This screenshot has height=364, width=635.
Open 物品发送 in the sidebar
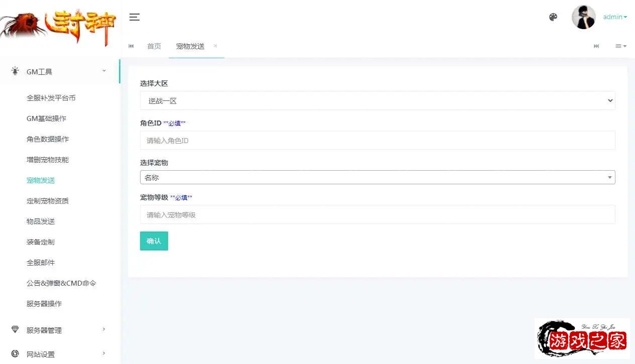41,221
